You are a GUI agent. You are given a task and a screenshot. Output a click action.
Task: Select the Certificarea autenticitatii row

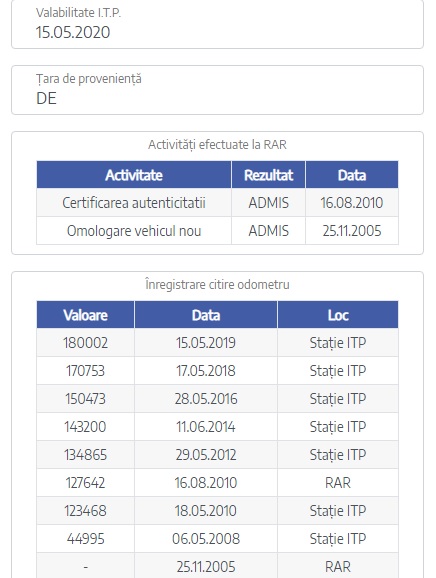pyautogui.click(x=217, y=203)
